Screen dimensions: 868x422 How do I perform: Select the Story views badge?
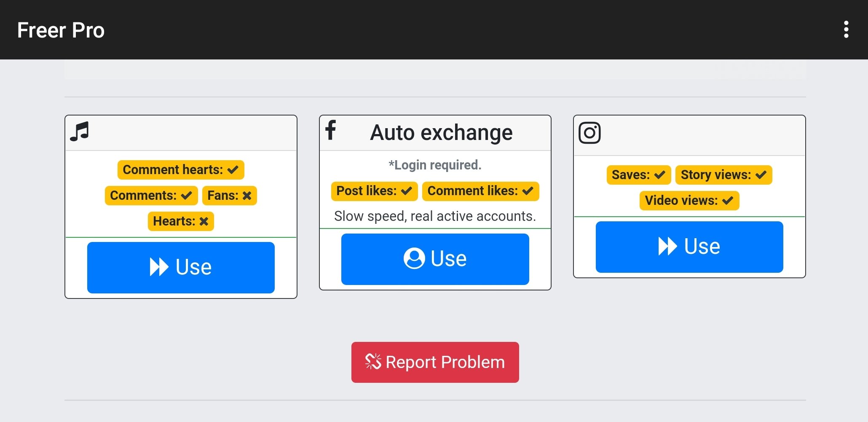(724, 175)
